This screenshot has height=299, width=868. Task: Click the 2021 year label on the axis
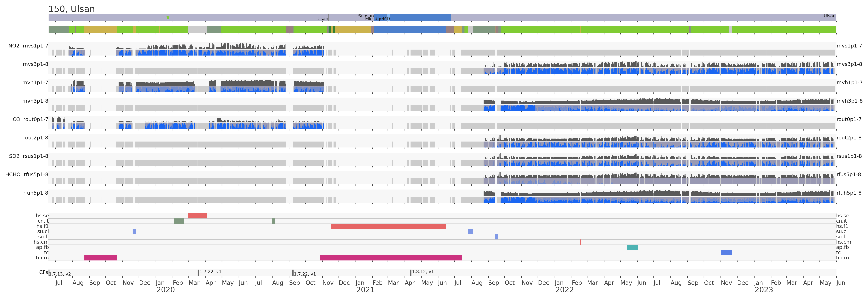click(x=365, y=290)
